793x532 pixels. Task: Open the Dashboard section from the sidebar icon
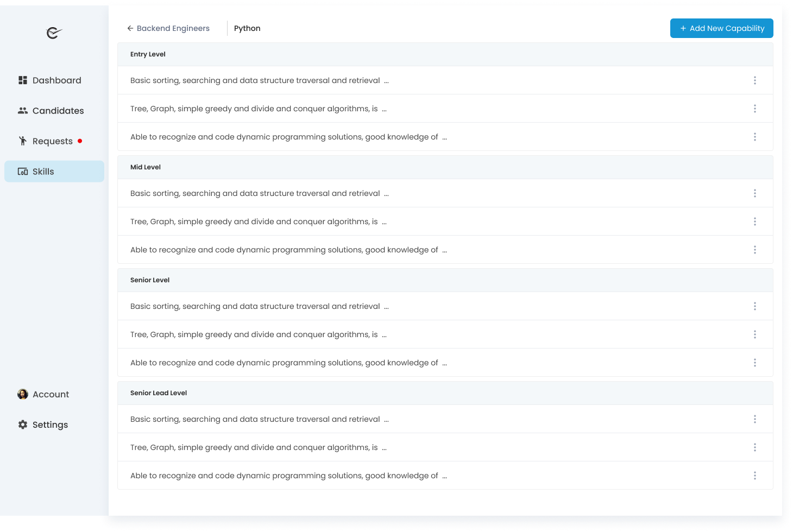tap(23, 80)
